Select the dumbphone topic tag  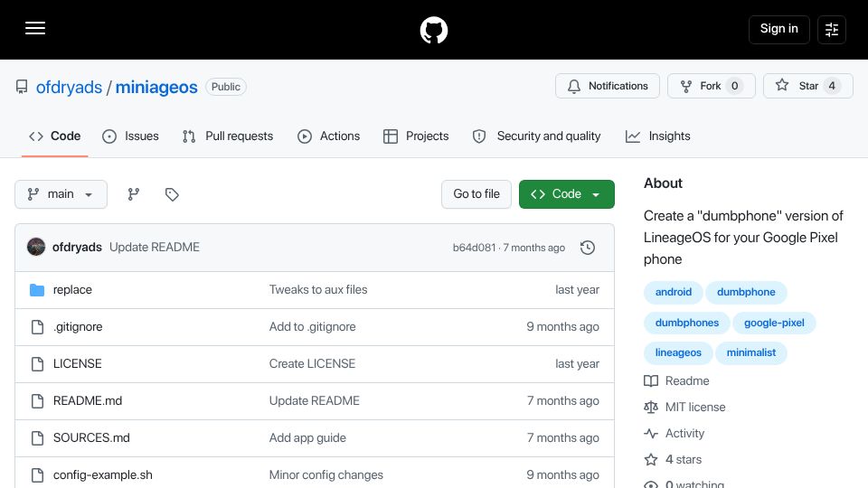point(746,292)
